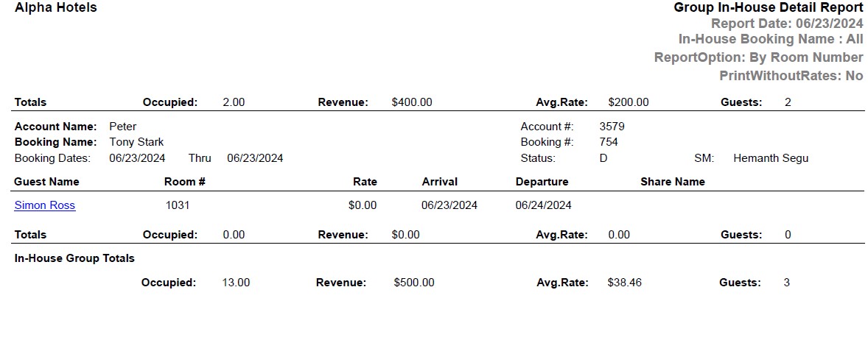Viewport: 868px width, 340px height.
Task: Open the Simon Ross guest link
Action: pos(45,205)
